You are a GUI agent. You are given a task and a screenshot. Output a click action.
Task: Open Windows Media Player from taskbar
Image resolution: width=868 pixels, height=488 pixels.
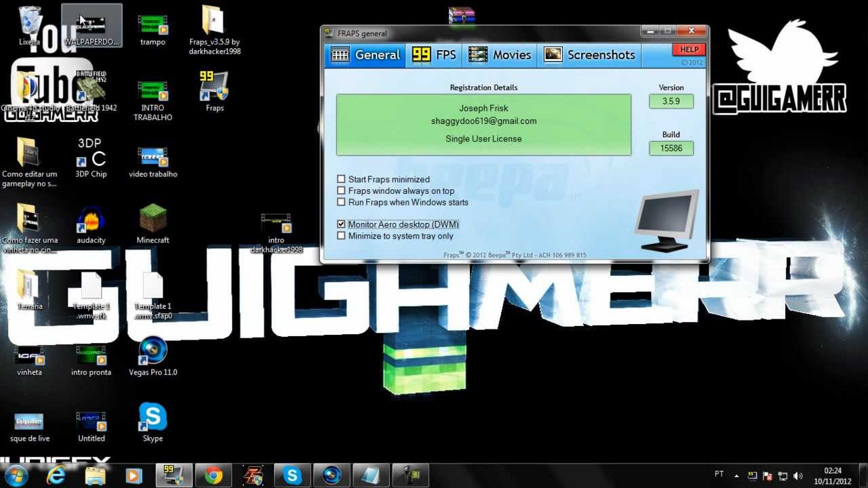134,476
